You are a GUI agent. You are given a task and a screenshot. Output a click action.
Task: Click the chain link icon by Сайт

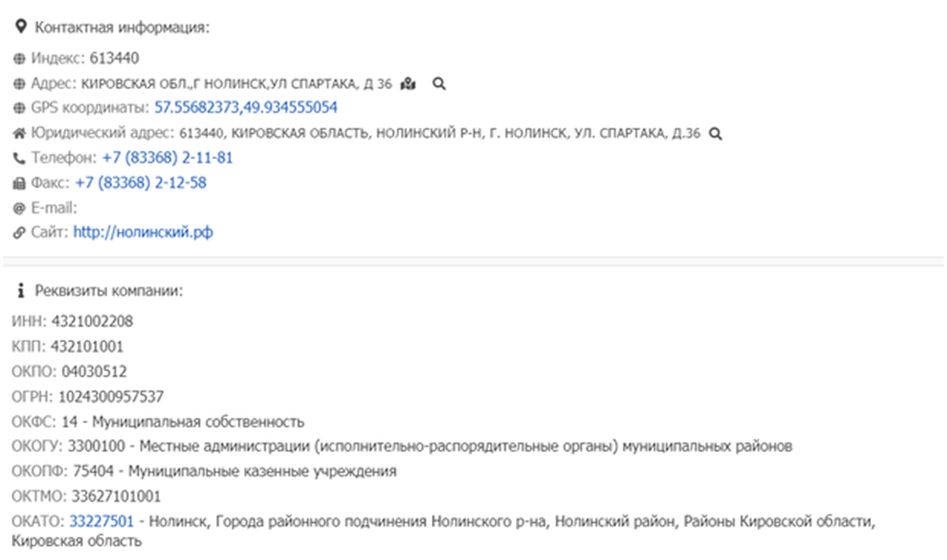coord(20,233)
